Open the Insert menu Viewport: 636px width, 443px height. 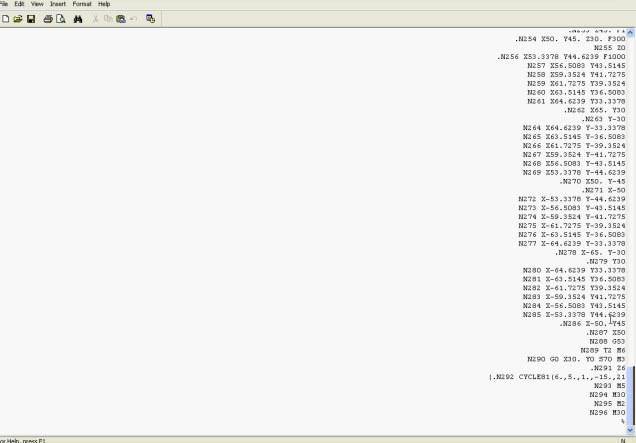click(58, 4)
